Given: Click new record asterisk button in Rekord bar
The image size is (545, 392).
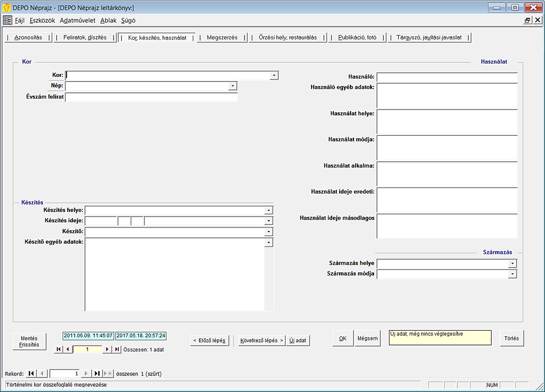Looking at the screenshot, I should (x=108, y=374).
